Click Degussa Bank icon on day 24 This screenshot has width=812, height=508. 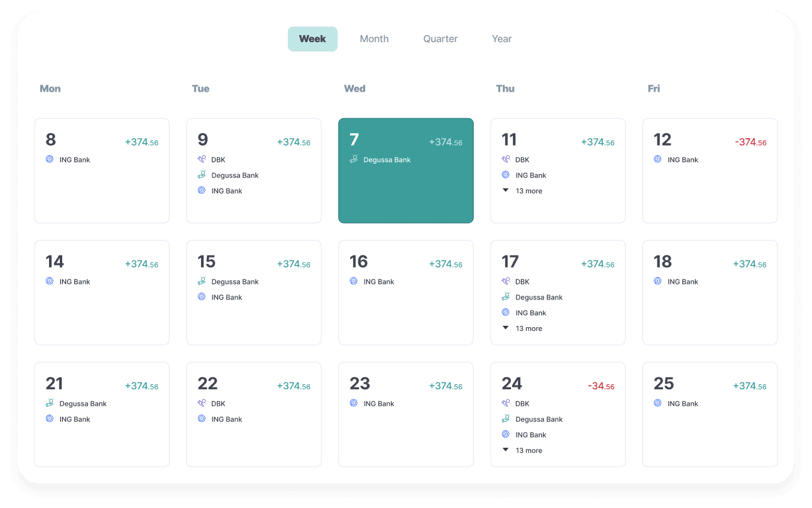coord(506,419)
